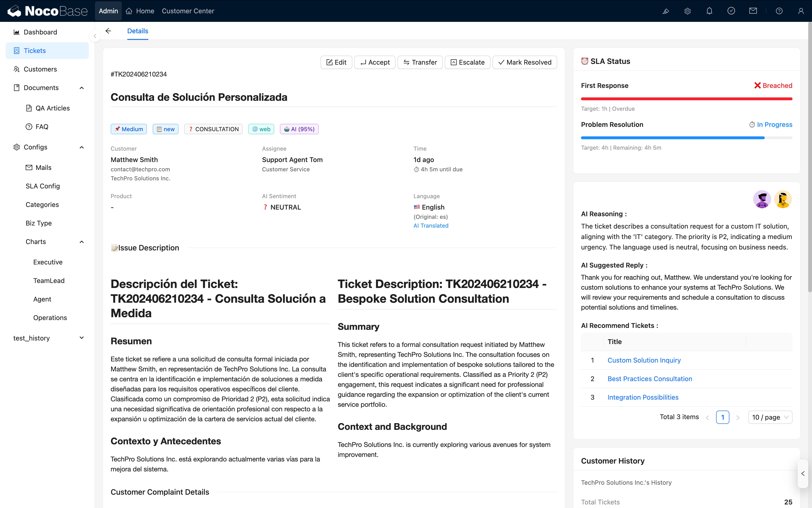The image size is (812, 508).
Task: Open the help question mark icon
Action: coord(779,11)
